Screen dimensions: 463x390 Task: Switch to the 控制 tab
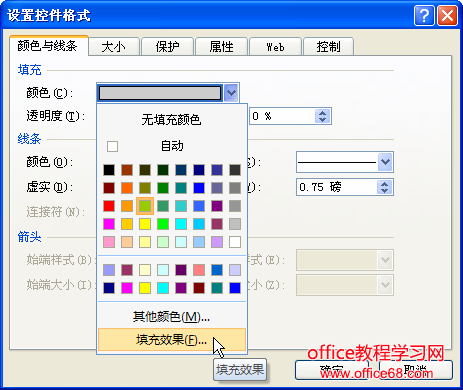pyautogui.click(x=328, y=47)
